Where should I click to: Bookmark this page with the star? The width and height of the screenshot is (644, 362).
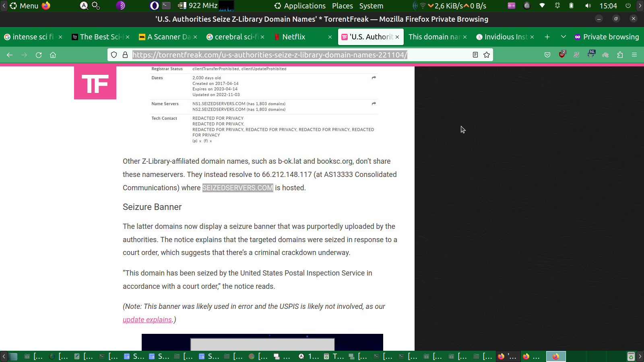tap(487, 55)
